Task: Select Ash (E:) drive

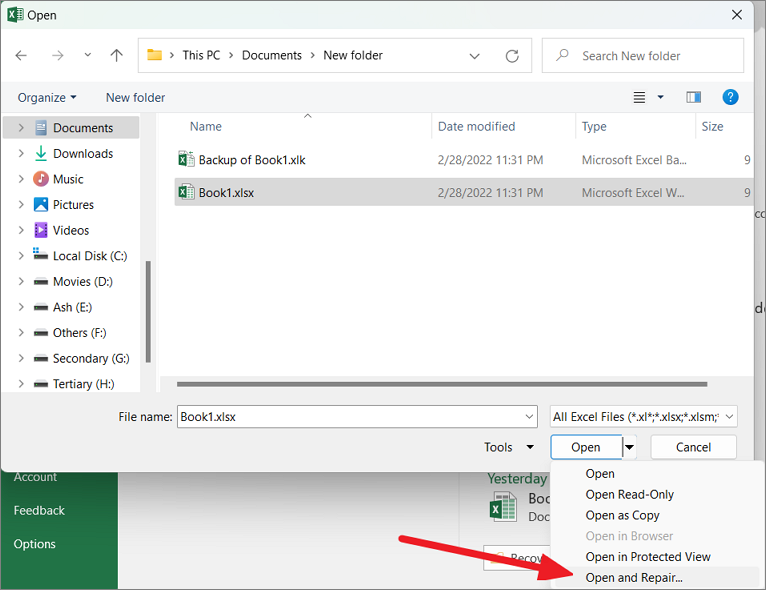Action: pyautogui.click(x=72, y=307)
